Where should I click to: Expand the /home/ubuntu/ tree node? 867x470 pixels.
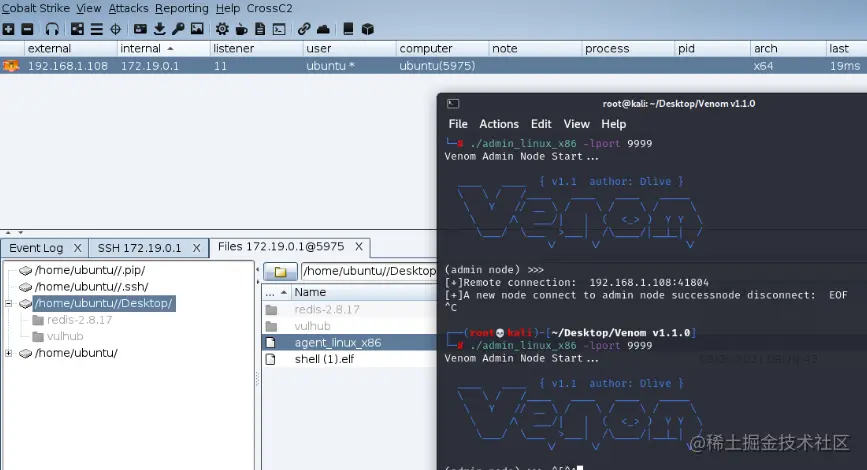tap(8, 353)
